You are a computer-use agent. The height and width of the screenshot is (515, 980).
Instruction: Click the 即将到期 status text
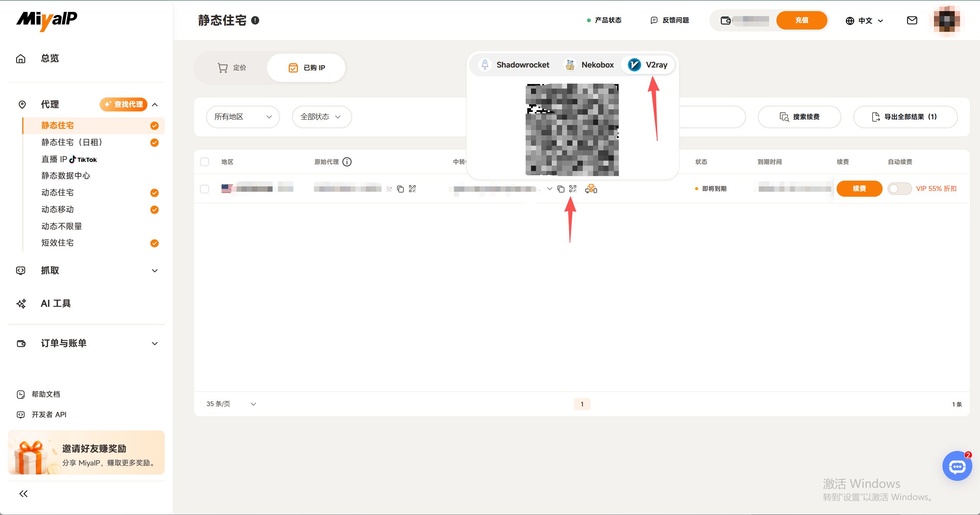tap(714, 189)
